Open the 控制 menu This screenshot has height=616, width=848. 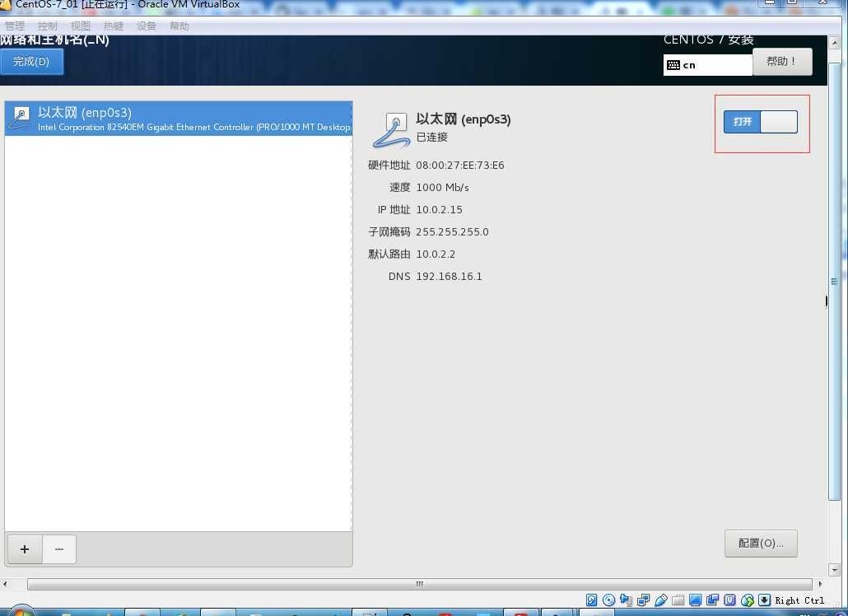pyautogui.click(x=48, y=26)
